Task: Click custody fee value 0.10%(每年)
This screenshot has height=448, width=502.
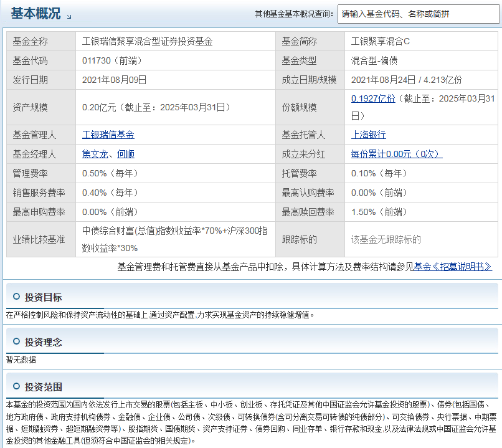Action: pyautogui.click(x=379, y=173)
